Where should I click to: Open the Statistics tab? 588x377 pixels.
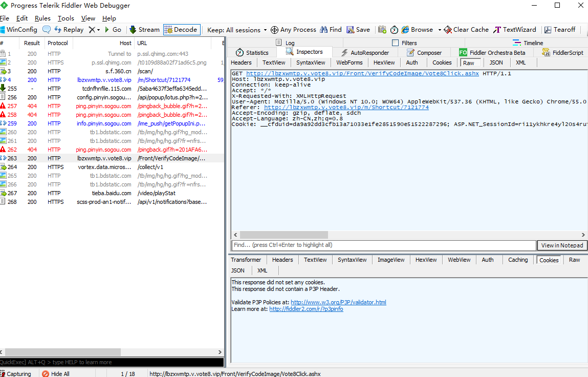pos(252,53)
